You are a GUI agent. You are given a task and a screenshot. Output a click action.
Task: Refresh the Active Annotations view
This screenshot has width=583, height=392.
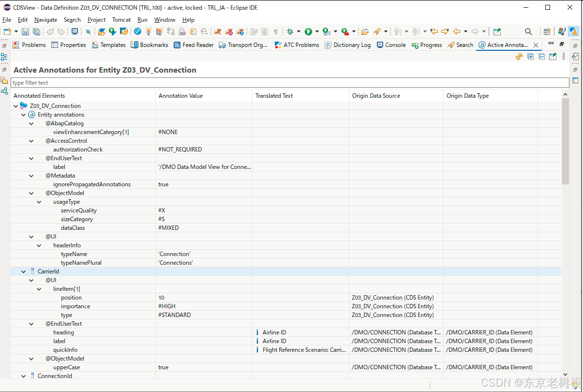click(519, 56)
